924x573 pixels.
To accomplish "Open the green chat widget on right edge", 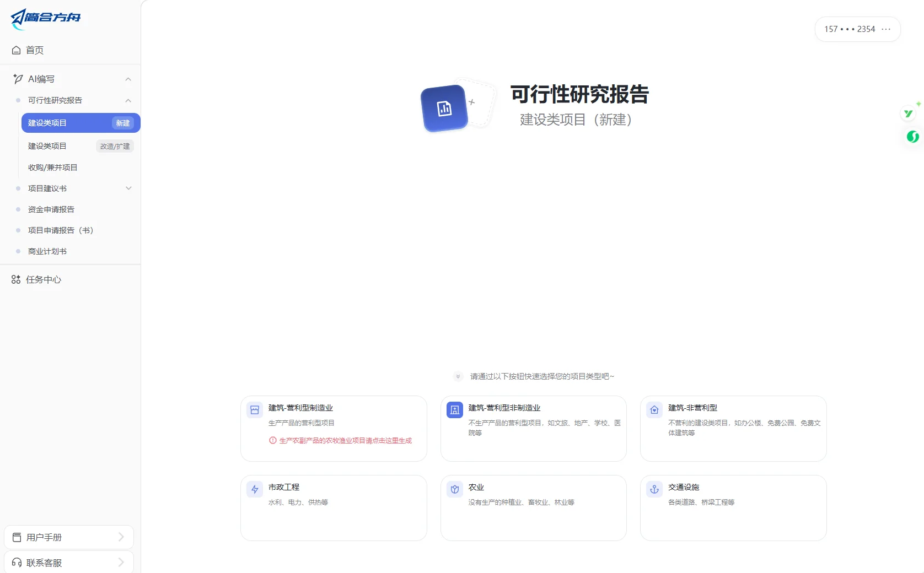I will [912, 137].
